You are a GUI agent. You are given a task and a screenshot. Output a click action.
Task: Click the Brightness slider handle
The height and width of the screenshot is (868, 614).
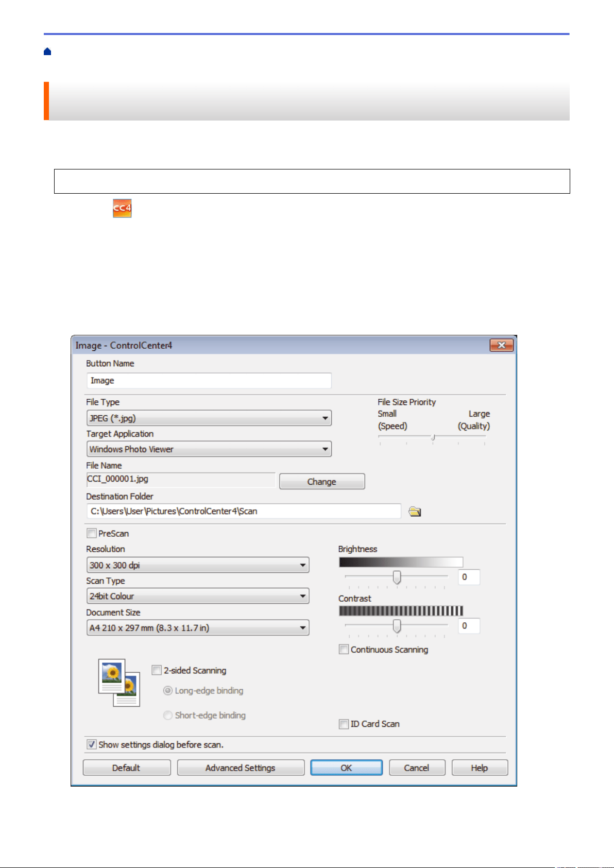(x=397, y=577)
